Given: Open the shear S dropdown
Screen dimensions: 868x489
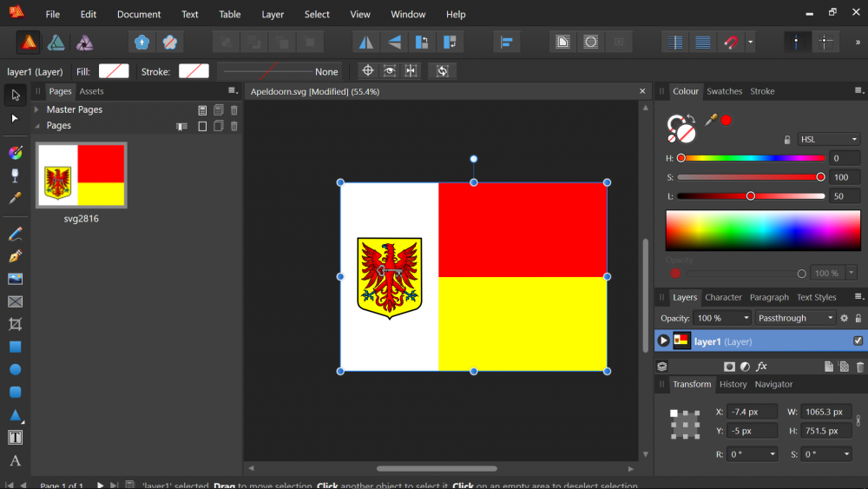Looking at the screenshot, I should (846, 454).
